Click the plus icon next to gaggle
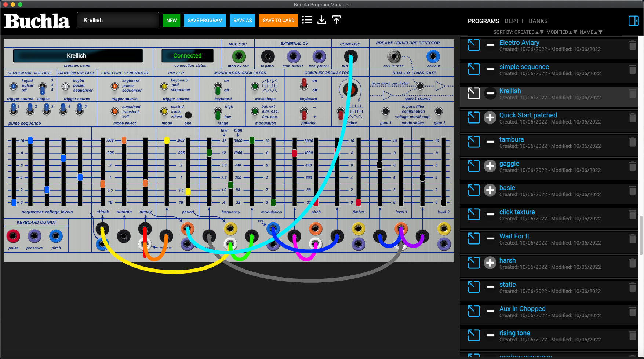Screen dimensions: 644x359 (490, 166)
